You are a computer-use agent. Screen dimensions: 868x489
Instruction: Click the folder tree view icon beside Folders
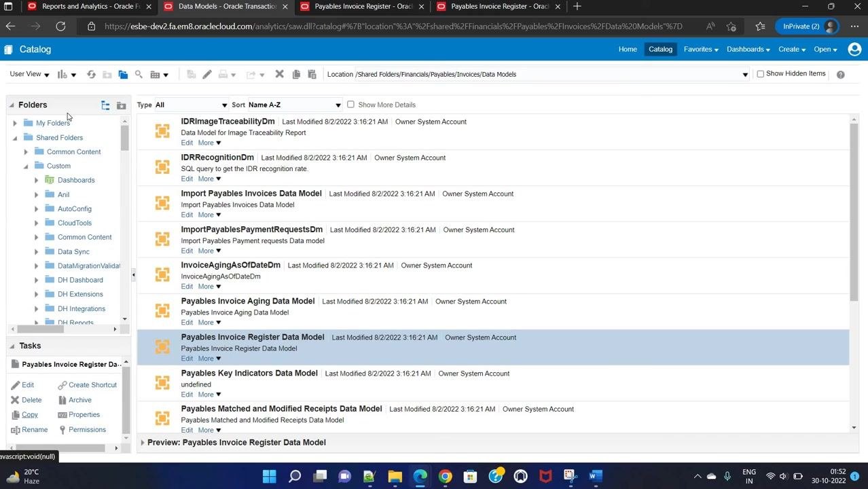tap(105, 105)
